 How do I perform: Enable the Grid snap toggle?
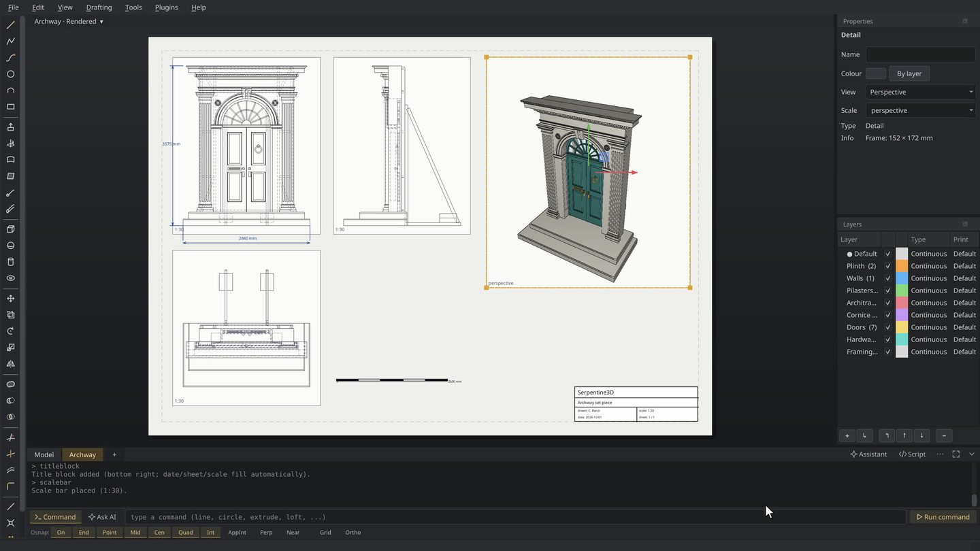(325, 533)
